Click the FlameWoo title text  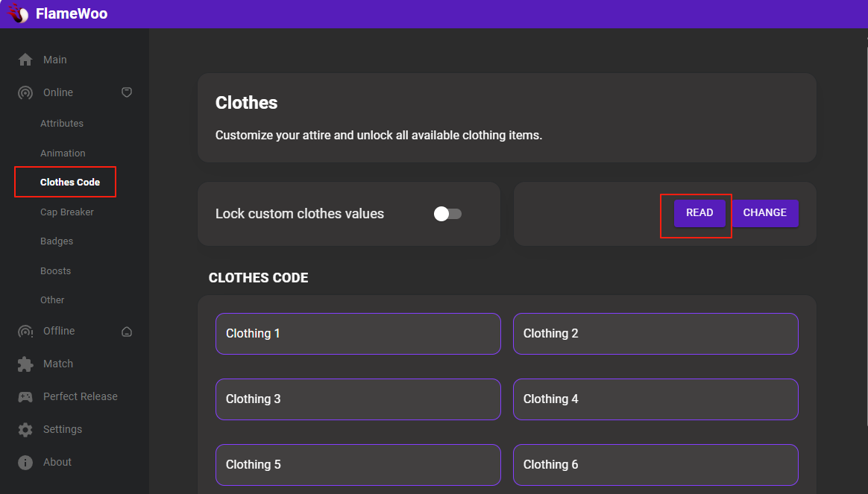(72, 13)
